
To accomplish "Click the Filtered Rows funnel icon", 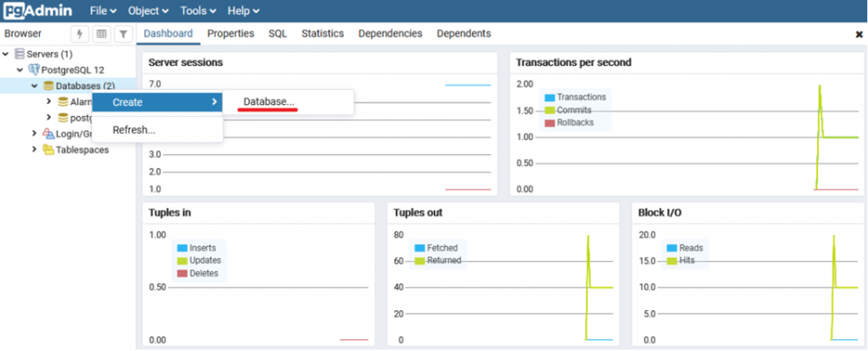I will [x=123, y=34].
